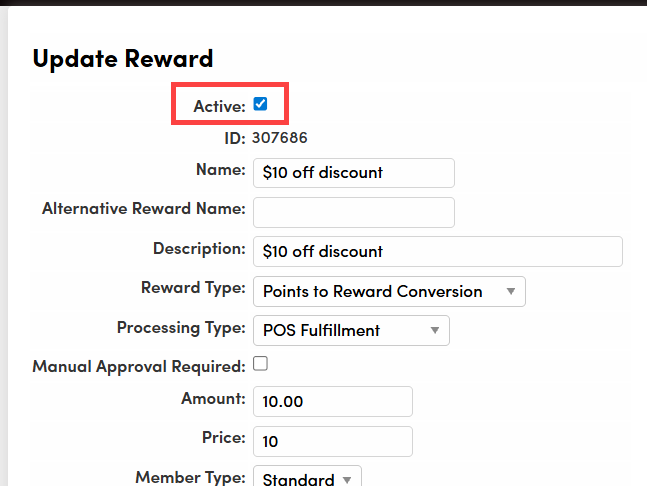Click the "Reward Type:" label
The width and height of the screenshot is (647, 486).
coord(193,287)
